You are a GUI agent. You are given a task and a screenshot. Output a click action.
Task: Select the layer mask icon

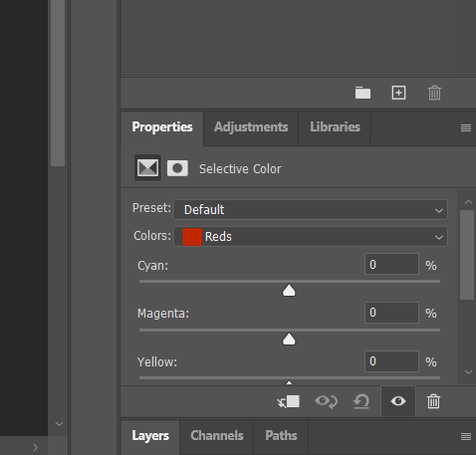(177, 168)
